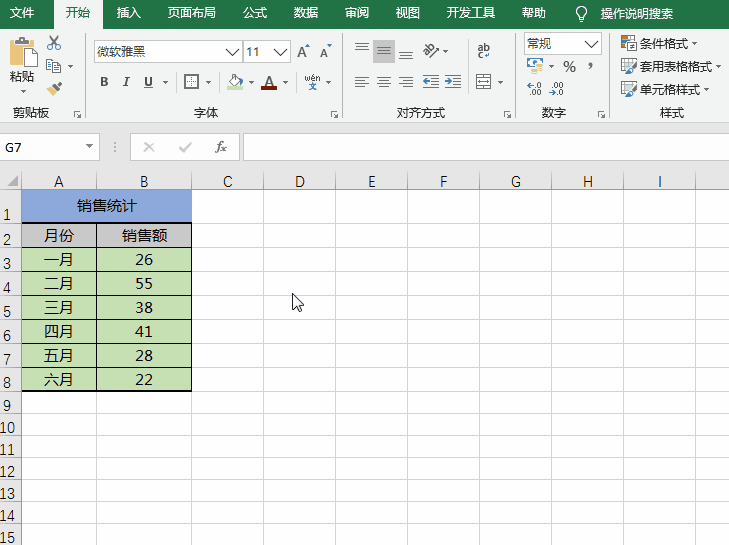Apply red font color A icon
729x545 pixels.
(269, 82)
